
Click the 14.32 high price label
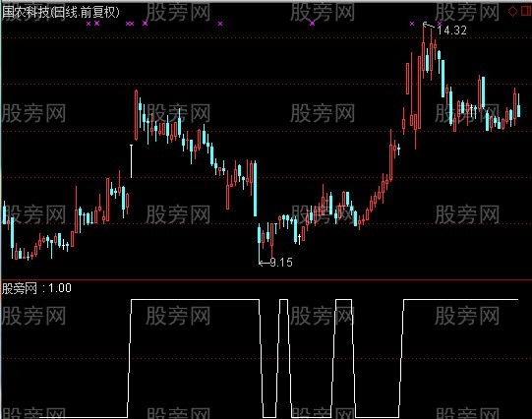[x=451, y=30]
